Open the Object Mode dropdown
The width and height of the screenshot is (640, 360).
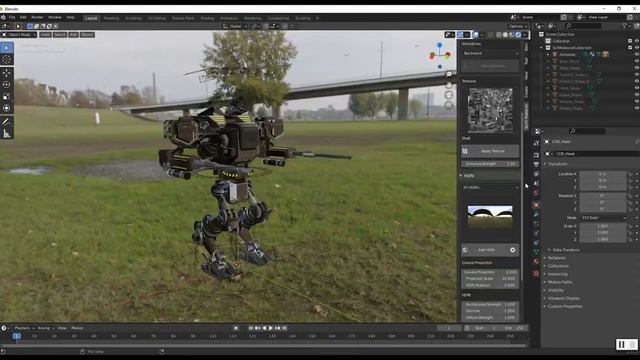click(19, 35)
